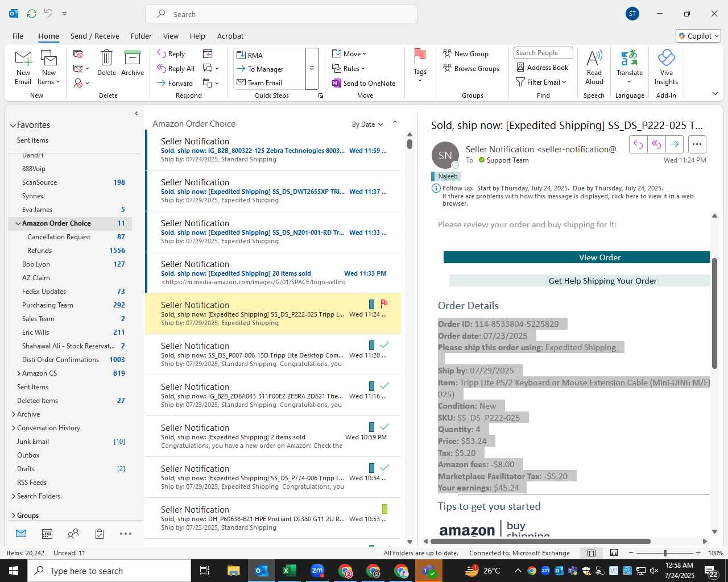Toggle the red flag on SS_DS_P222-025 email
Viewport: 728px width, 582px height.
tap(384, 304)
